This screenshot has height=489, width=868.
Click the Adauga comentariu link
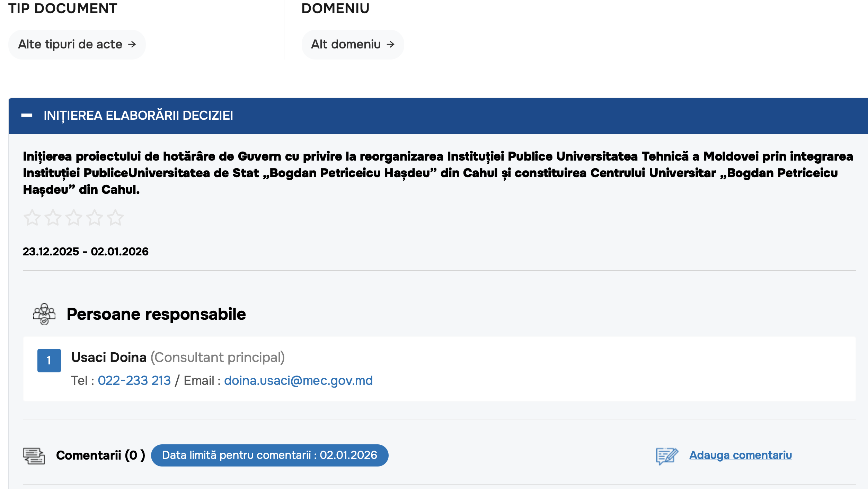[740, 455]
